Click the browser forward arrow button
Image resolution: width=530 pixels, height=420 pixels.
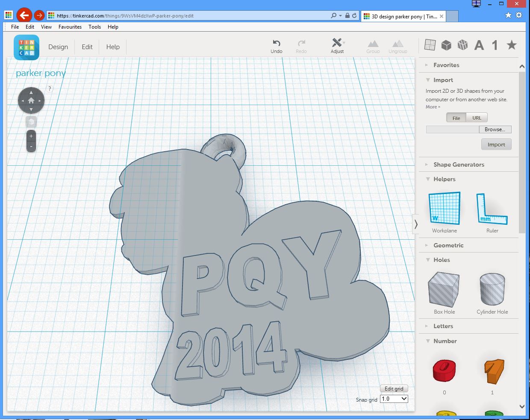(39, 15)
